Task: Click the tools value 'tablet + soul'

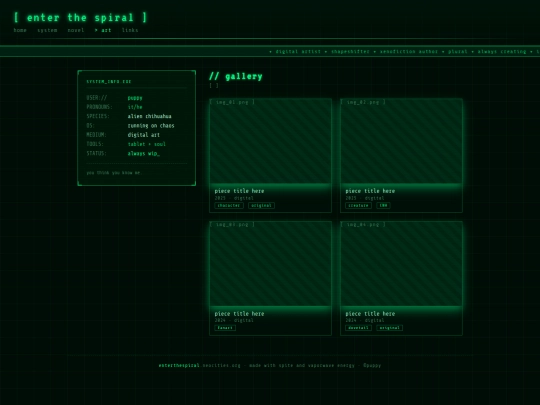Action: (x=147, y=144)
